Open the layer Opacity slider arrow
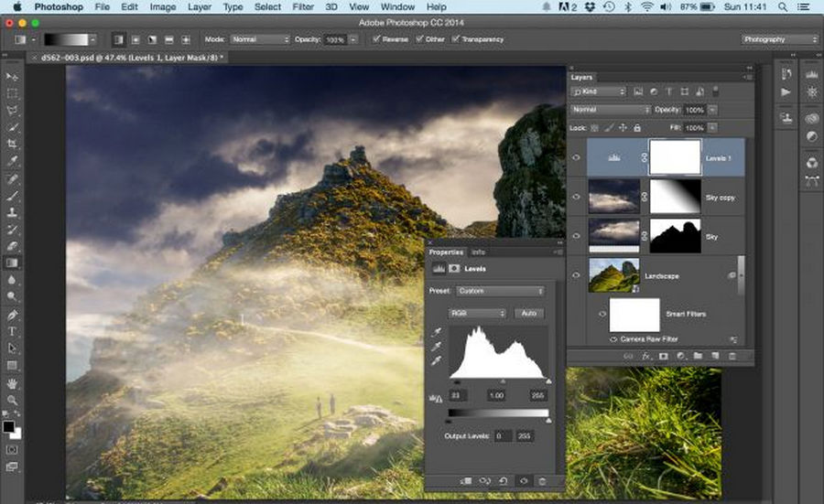 [712, 110]
